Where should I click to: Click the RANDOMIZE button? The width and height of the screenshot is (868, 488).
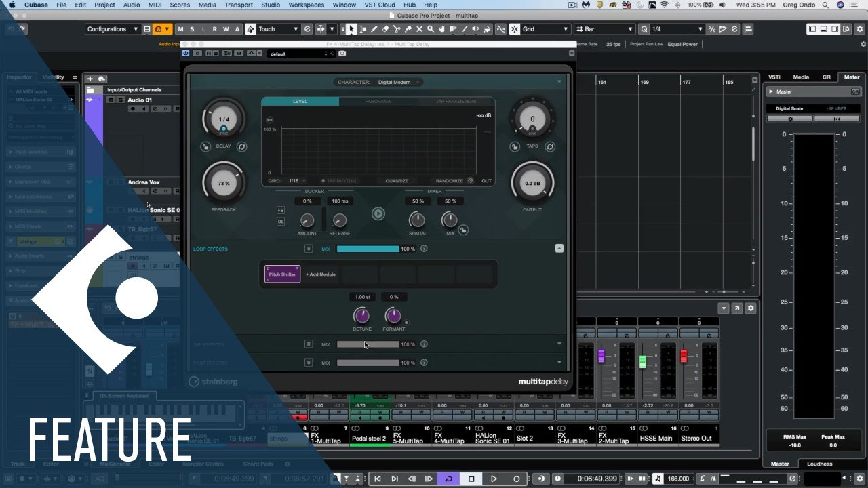450,181
